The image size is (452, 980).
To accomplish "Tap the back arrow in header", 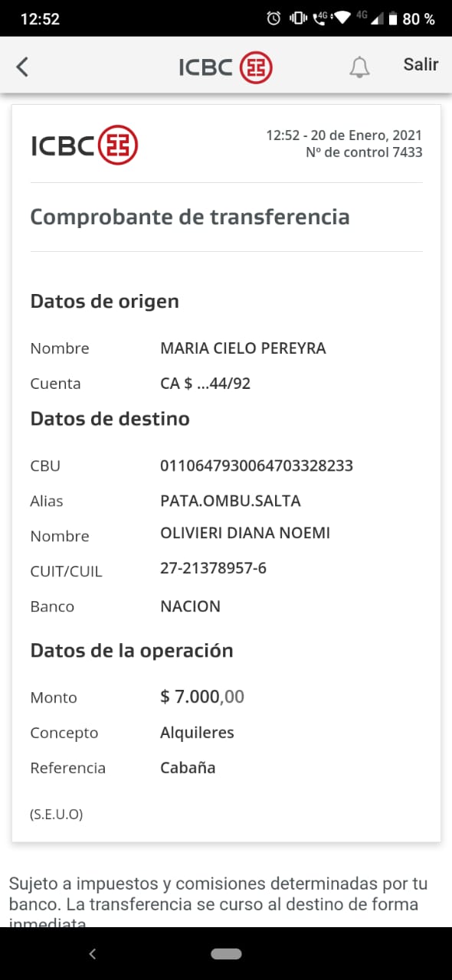I will coord(22,67).
